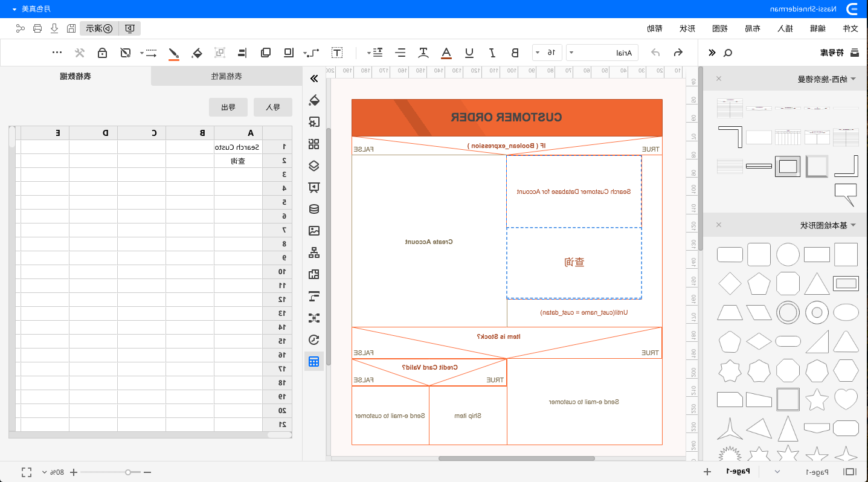Click the crossed-out image icon

(125, 53)
